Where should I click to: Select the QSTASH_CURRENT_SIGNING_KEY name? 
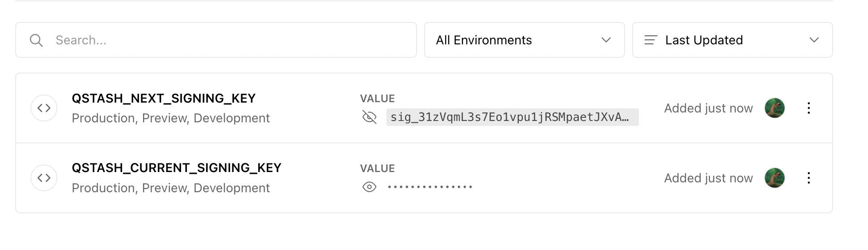[177, 168]
